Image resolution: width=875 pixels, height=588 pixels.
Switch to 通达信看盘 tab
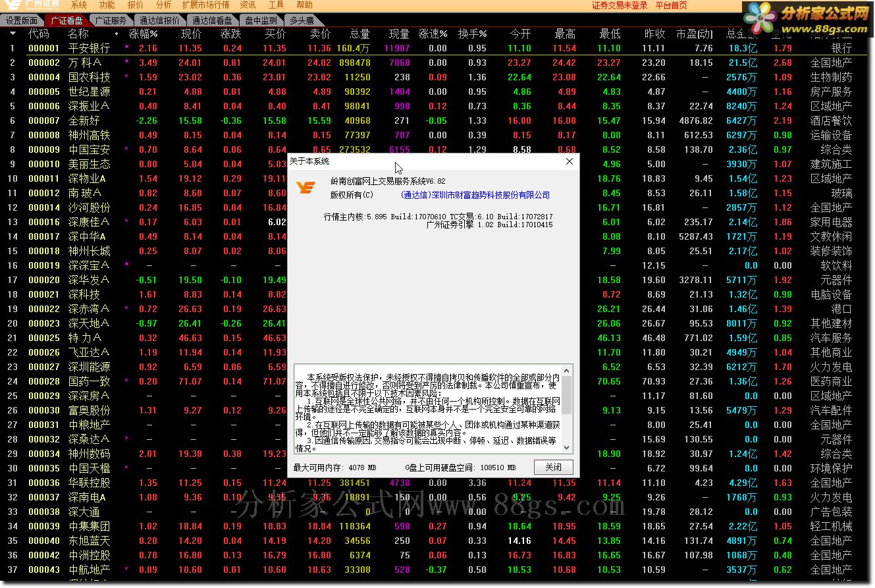click(212, 20)
